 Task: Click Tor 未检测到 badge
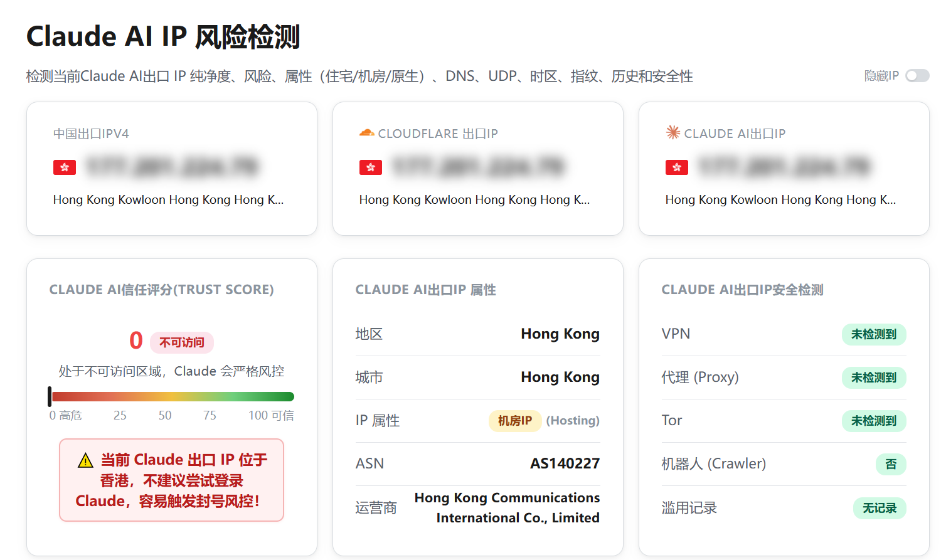point(874,421)
